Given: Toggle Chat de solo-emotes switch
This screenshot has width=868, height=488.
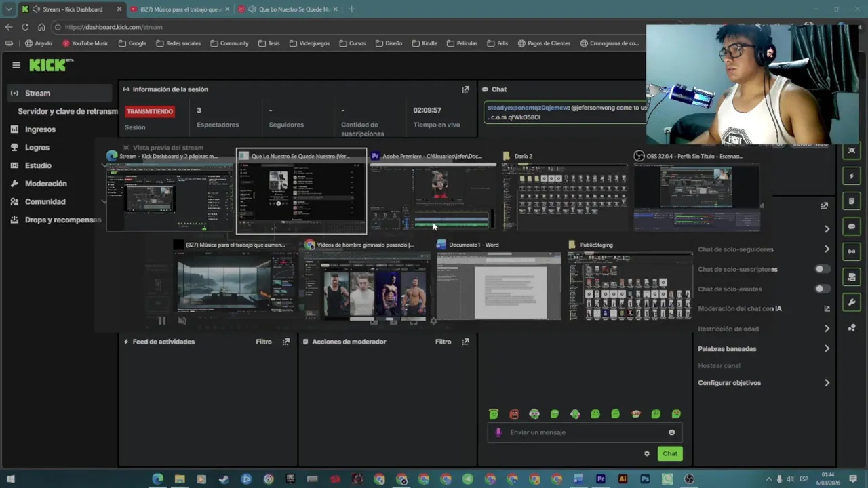Looking at the screenshot, I should click(x=822, y=289).
